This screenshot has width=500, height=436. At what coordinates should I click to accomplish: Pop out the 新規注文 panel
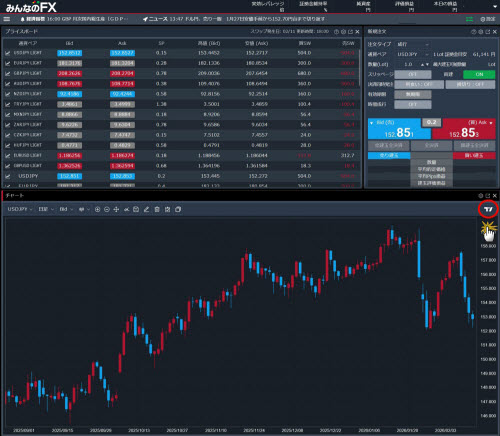pyautogui.click(x=488, y=32)
